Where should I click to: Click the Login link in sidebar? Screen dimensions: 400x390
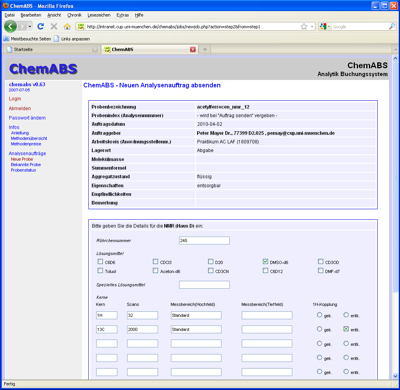15,99
